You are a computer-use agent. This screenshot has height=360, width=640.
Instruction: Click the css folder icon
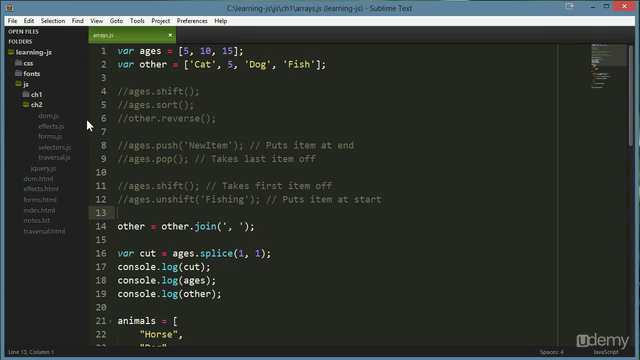[18, 62]
